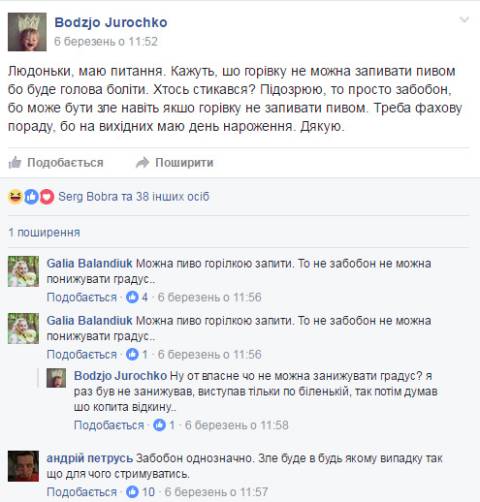Viewport: 480px width, 502px height.
Task: Click the laughing reaction emoji
Action: [15, 197]
